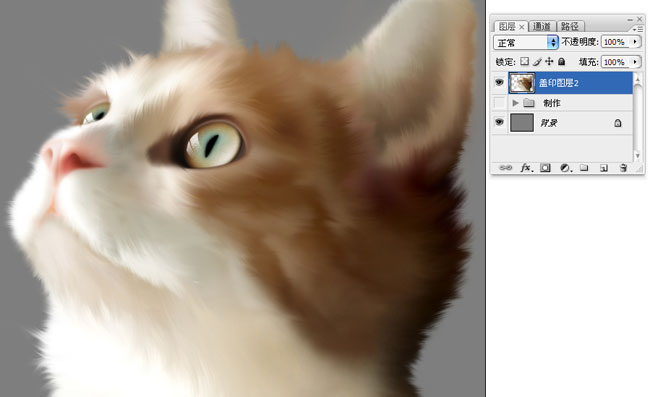This screenshot has width=650, height=397.
Task: Click the 填充 100% fill field
Action: 615,62
